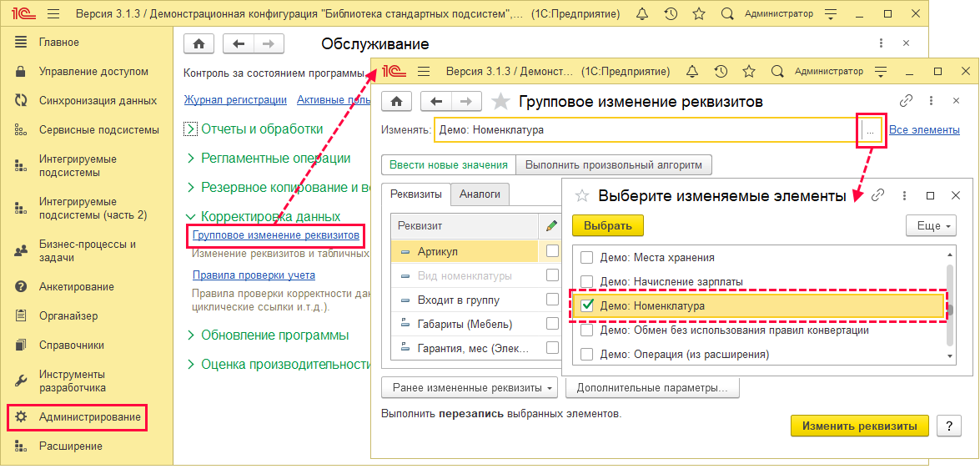Go back arrow on Обслуживание page
Screen dimensions: 980x469
(x=239, y=43)
